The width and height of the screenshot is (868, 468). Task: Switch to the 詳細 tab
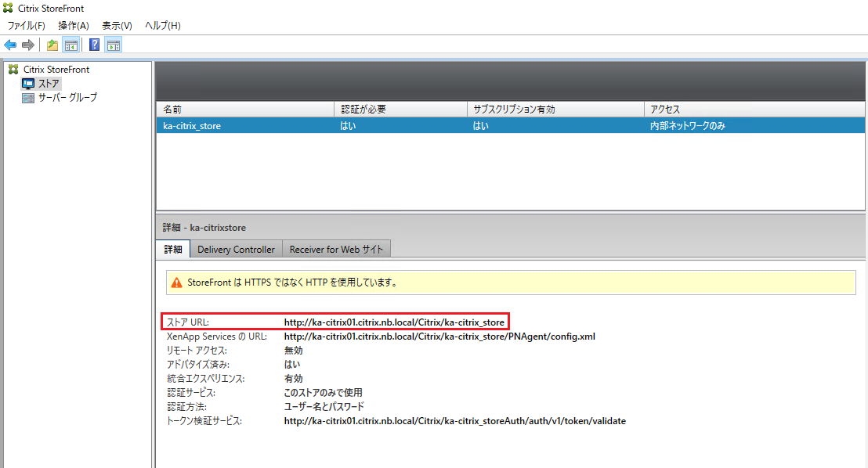173,249
